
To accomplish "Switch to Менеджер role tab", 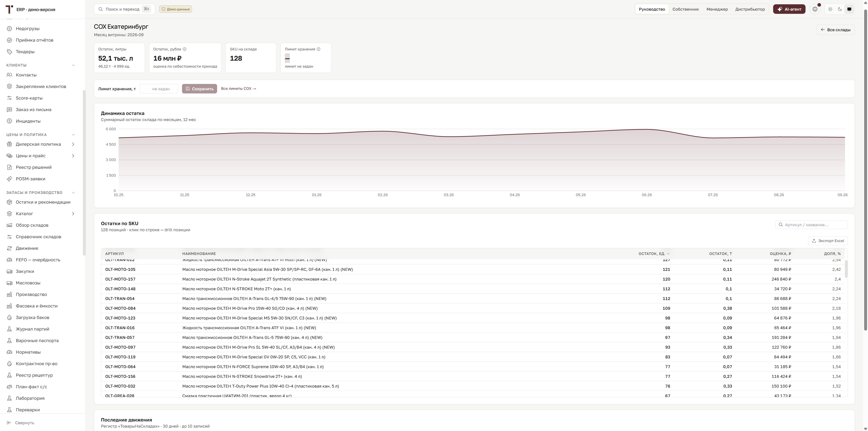I will click(717, 9).
